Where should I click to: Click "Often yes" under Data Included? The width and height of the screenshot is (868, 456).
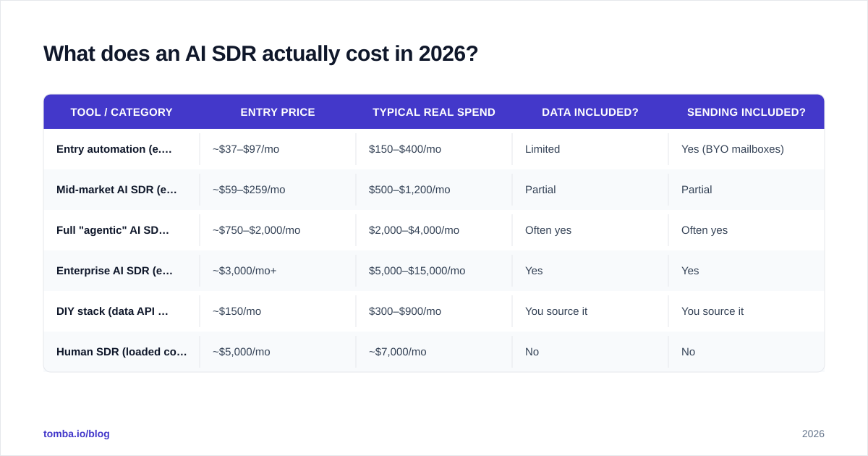[548, 230]
